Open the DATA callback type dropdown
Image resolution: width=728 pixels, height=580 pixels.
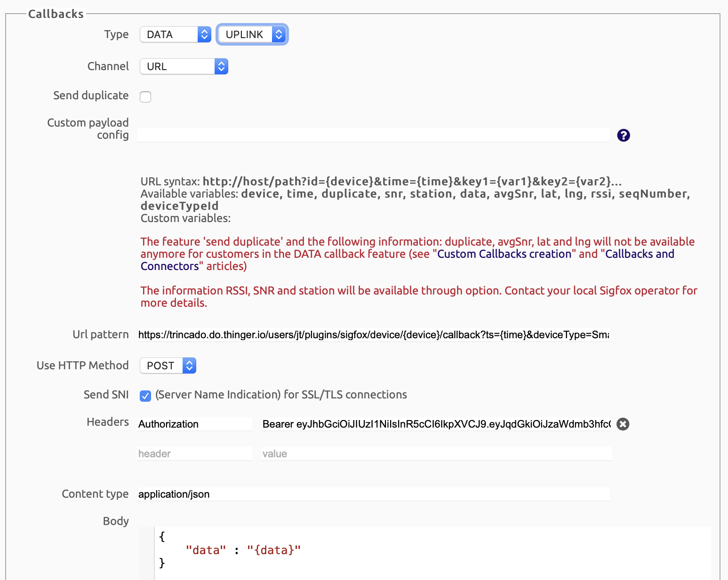[x=175, y=35]
